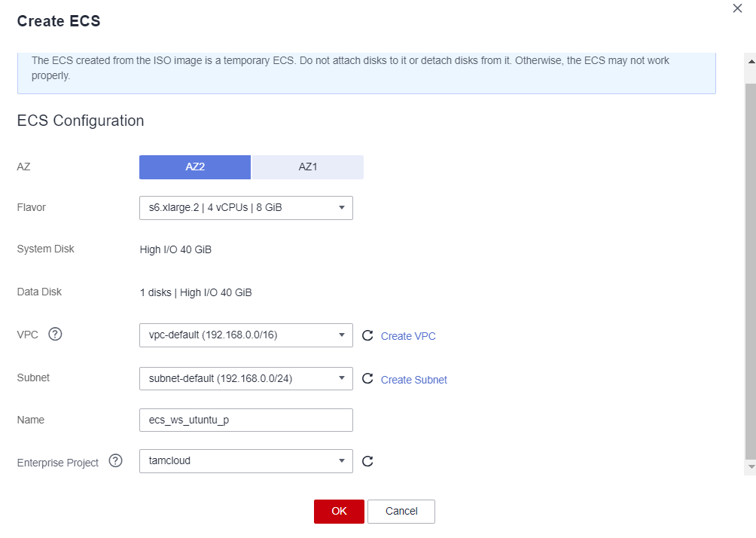
Task: Confirm with the OK button
Action: tap(339, 511)
